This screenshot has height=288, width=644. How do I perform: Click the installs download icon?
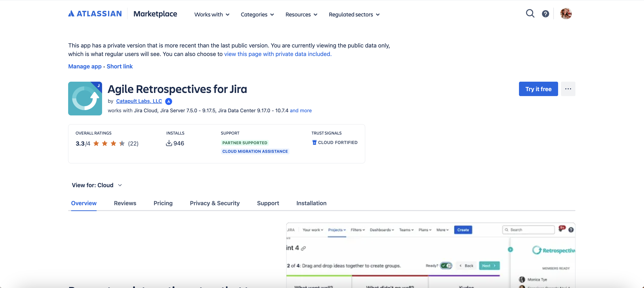pyautogui.click(x=169, y=143)
